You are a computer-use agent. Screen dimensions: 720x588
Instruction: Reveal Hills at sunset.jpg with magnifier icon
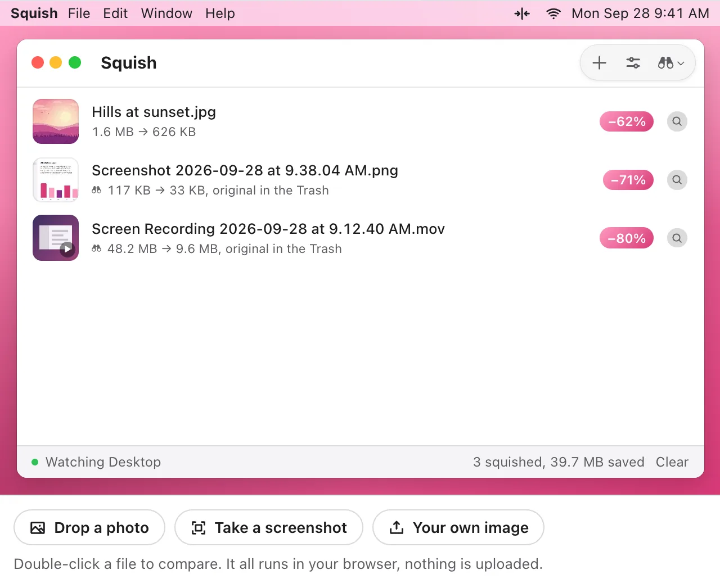(x=677, y=121)
